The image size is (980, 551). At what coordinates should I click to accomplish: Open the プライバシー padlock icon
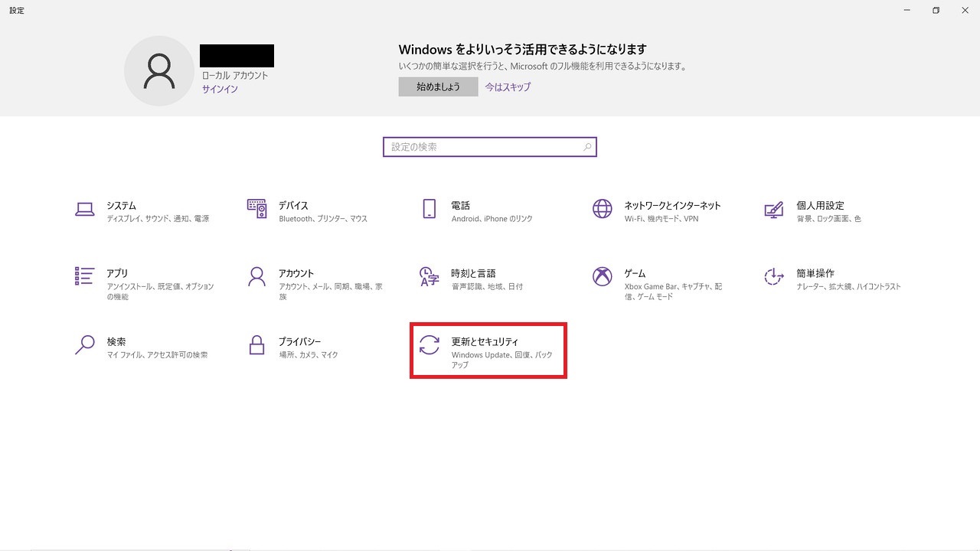(x=256, y=344)
